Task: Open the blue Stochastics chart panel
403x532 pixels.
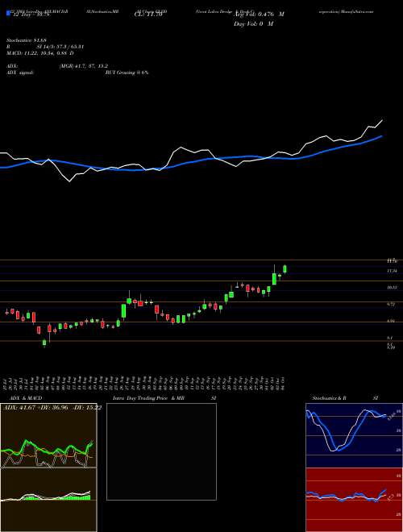Action: 354,435
